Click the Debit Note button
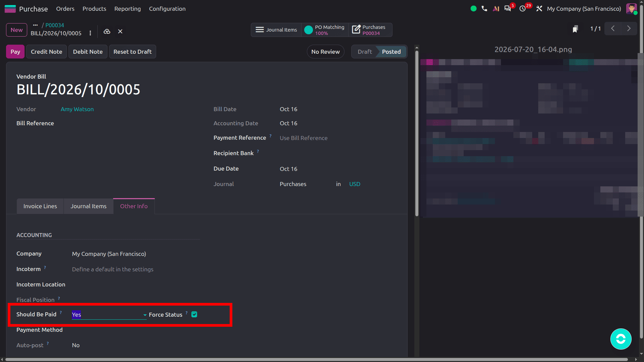644x362 pixels. pyautogui.click(x=88, y=52)
